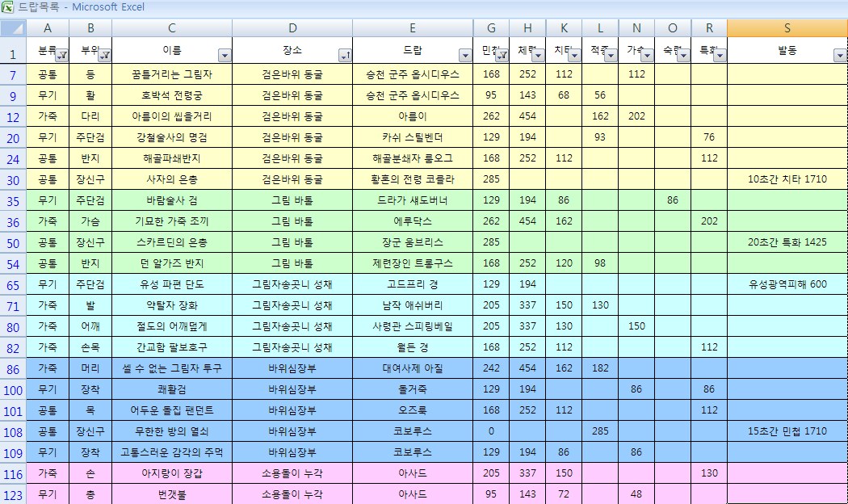Open the 이름 column filter dropdown
Viewport: 848px width, 504px height.
[225, 56]
